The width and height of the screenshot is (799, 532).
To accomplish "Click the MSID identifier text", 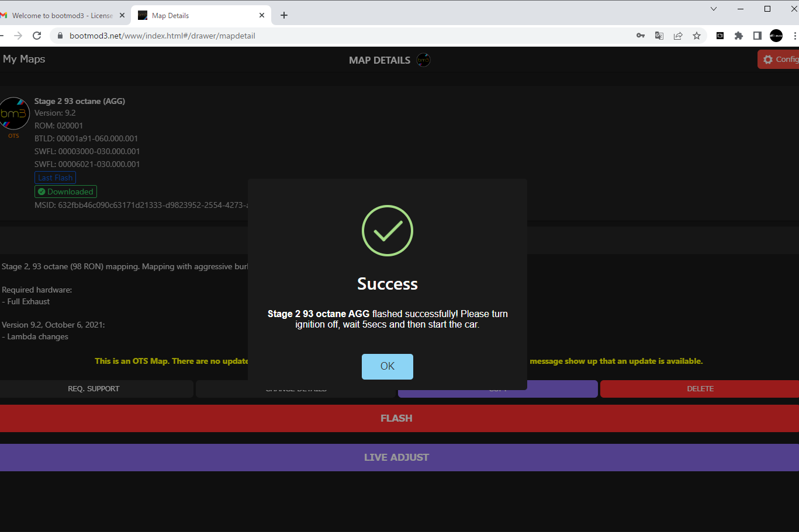I will coord(141,205).
